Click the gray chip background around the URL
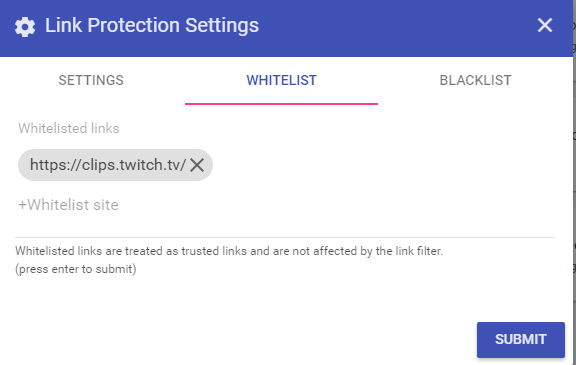 24,165
